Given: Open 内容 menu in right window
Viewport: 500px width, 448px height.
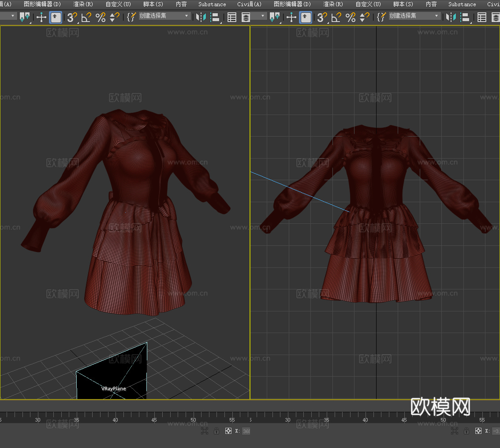Looking at the screenshot, I should click(x=431, y=4).
